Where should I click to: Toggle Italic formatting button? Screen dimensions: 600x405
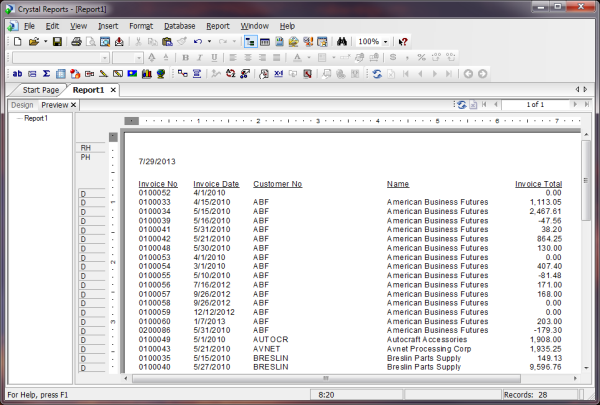(199, 58)
